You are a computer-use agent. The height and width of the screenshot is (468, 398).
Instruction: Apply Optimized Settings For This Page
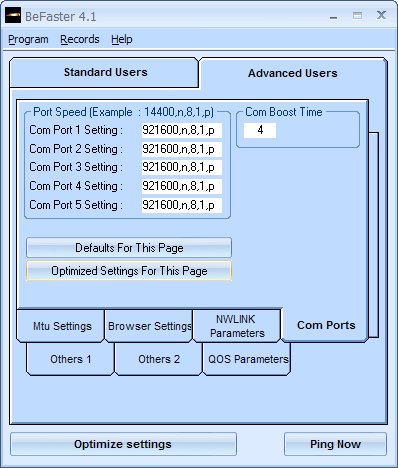point(129,271)
